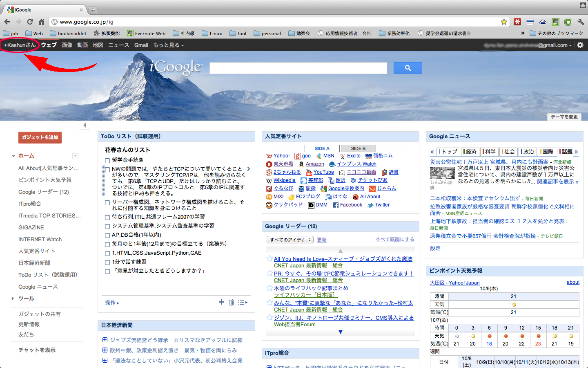Open the 国際 news tab
Image resolution: width=588 pixels, height=368 pixels.
pos(546,152)
